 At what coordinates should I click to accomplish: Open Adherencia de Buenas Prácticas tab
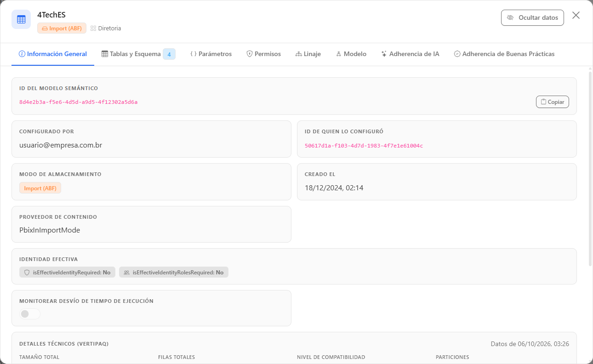(x=504, y=54)
